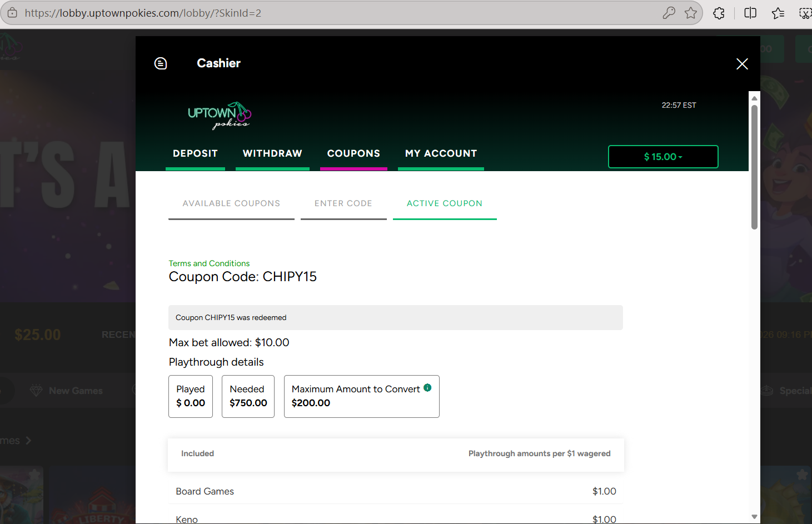Image resolution: width=812 pixels, height=524 pixels.
Task: Open the Deposit tab
Action: pyautogui.click(x=195, y=153)
